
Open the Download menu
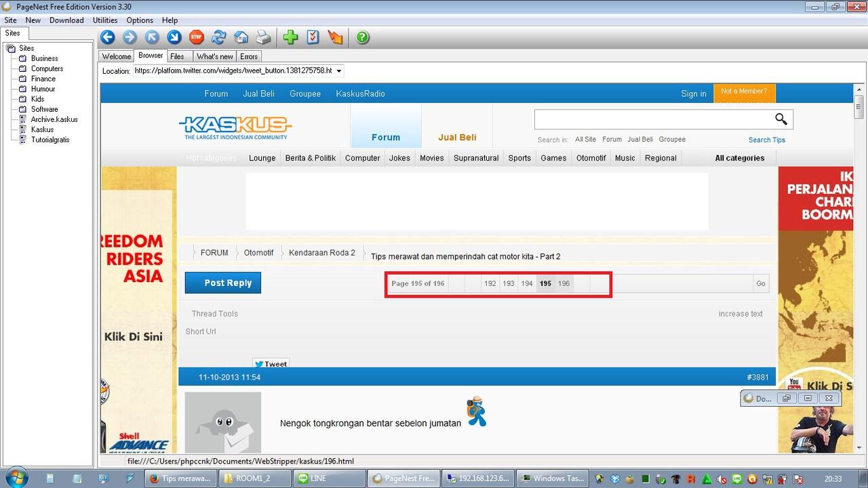[66, 20]
